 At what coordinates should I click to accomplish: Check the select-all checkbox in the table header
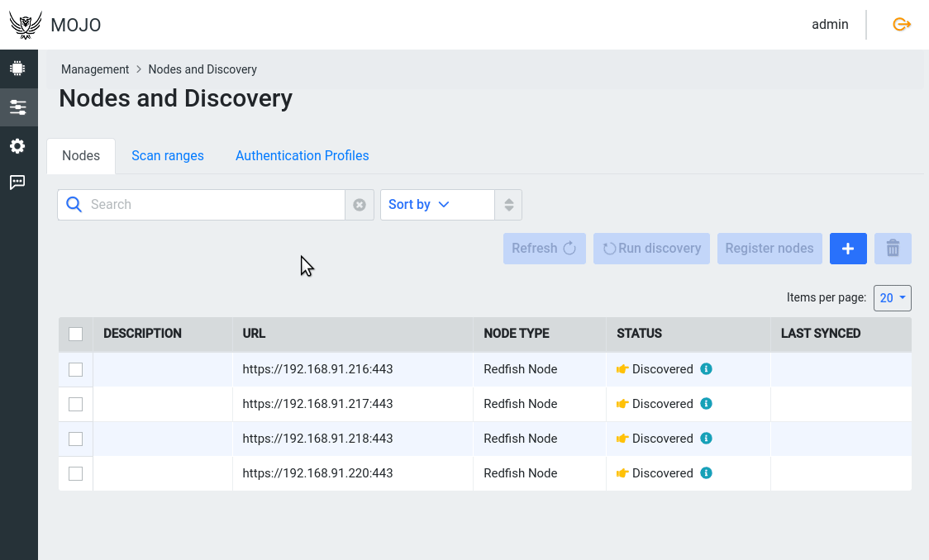tap(75, 334)
